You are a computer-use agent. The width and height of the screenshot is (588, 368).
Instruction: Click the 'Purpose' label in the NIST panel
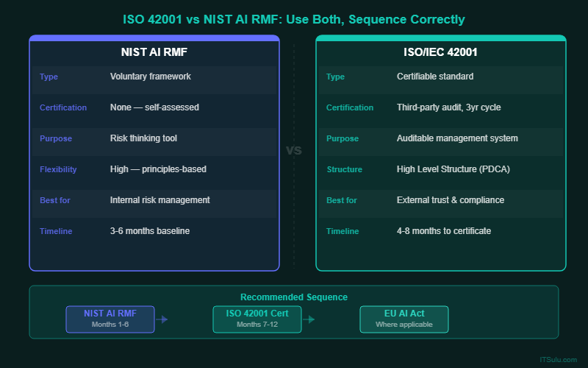point(56,138)
